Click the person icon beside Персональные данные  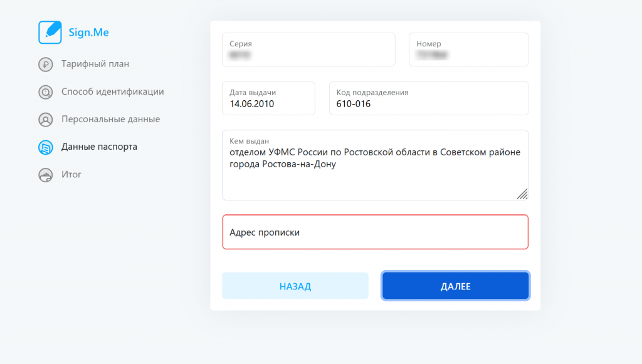[45, 120]
